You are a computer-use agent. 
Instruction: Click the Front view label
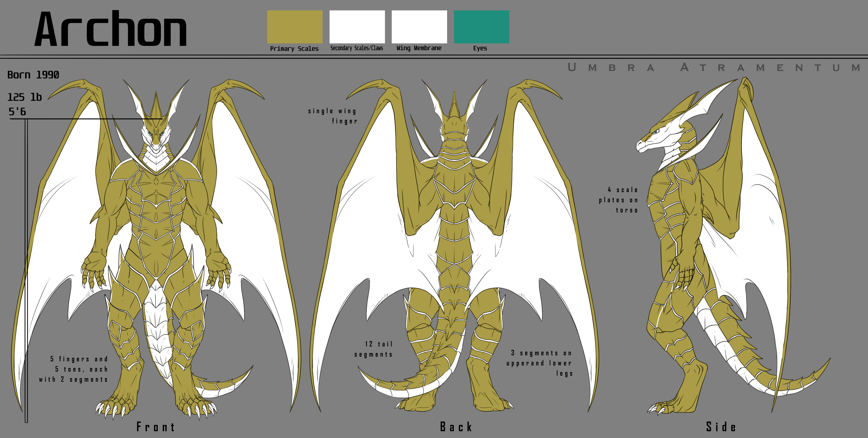coord(156,427)
